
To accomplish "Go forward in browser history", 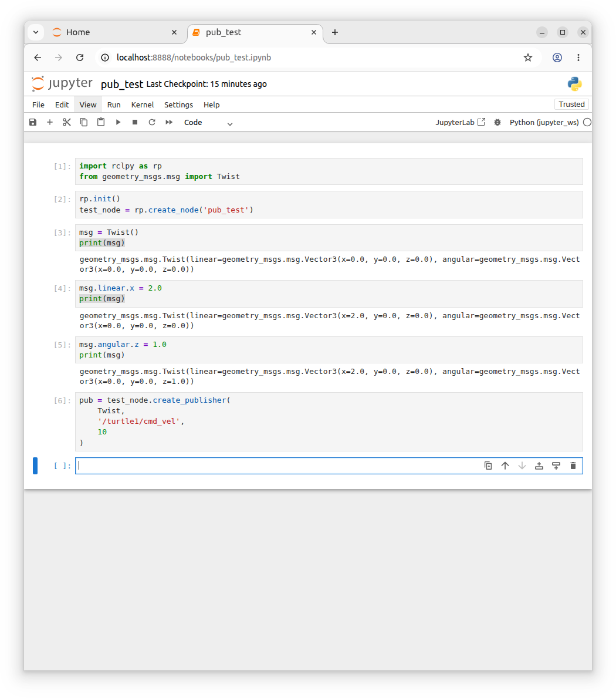I will click(x=59, y=58).
